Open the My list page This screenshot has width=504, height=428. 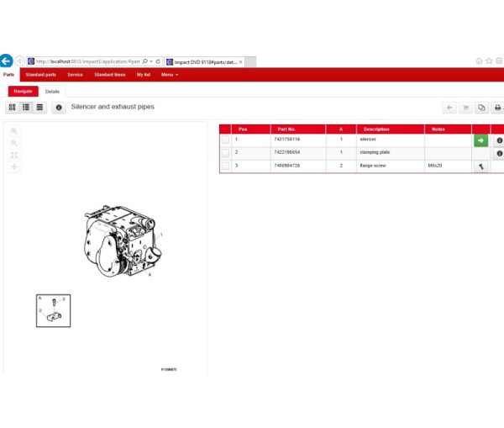point(144,75)
